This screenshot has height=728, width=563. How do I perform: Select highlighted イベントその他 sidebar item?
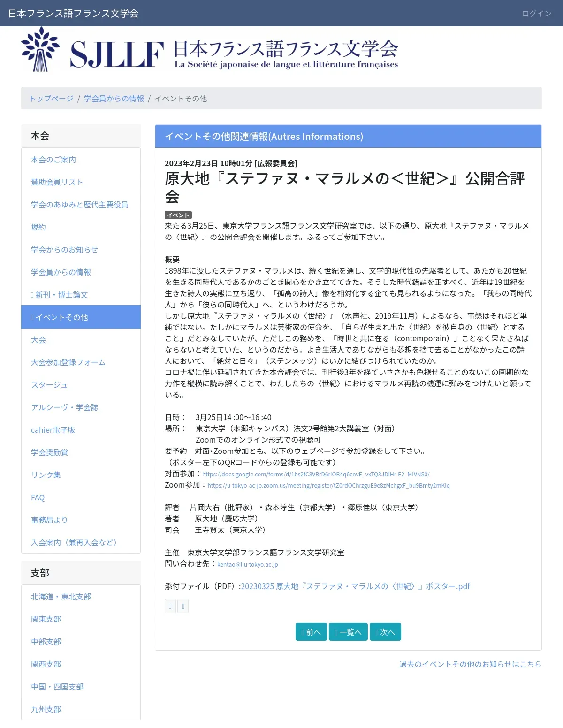point(81,317)
